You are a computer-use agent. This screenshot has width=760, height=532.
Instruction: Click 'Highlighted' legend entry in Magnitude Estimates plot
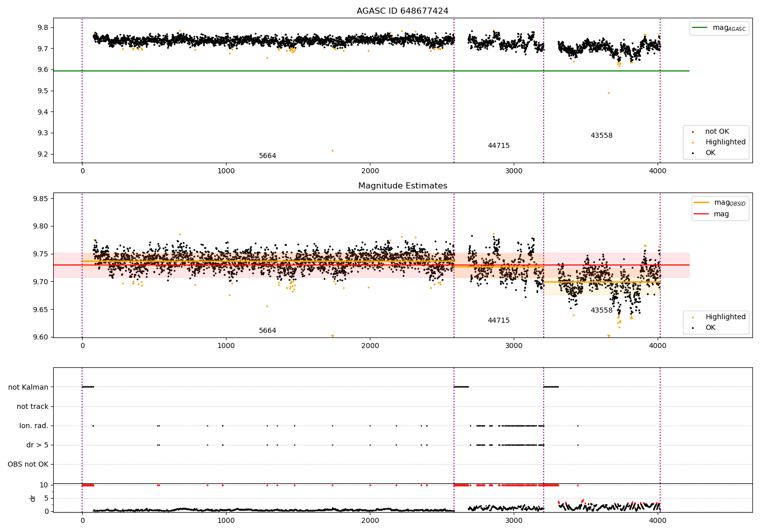coord(726,317)
